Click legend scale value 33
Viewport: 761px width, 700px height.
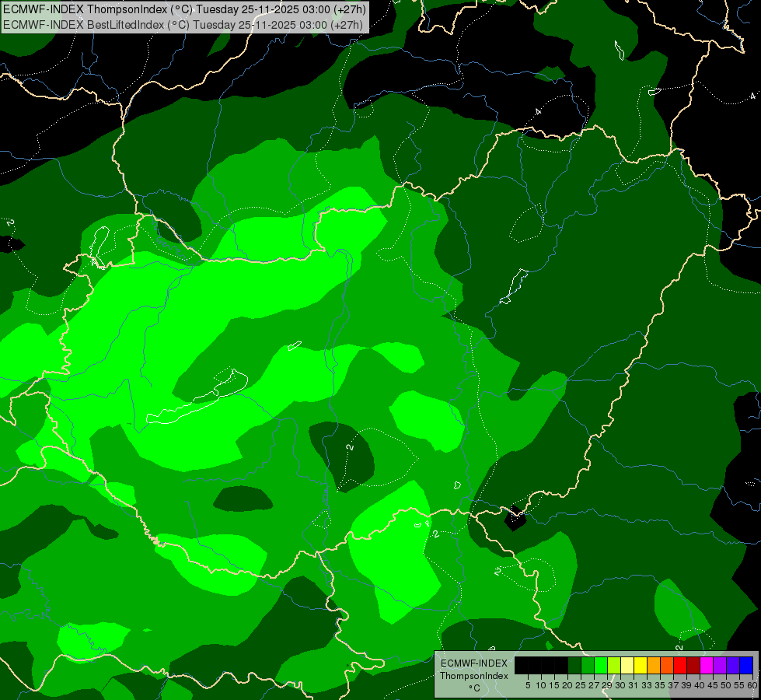click(x=647, y=685)
